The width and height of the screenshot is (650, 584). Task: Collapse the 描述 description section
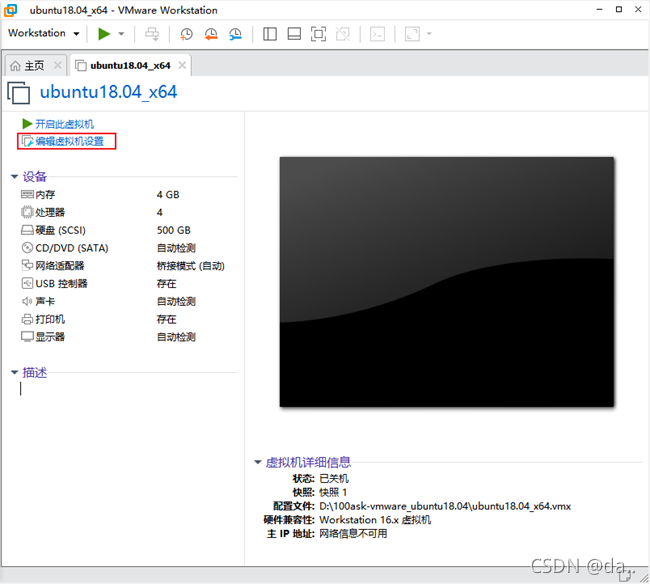(x=14, y=373)
